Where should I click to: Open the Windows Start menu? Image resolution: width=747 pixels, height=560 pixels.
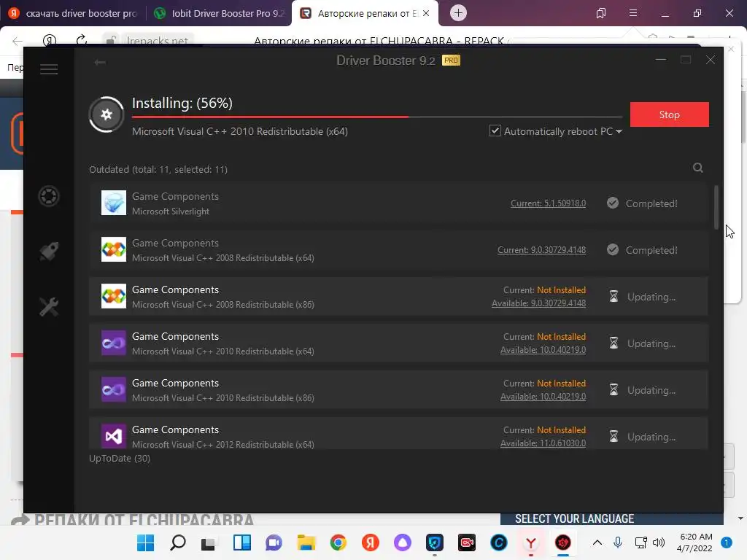(x=145, y=542)
